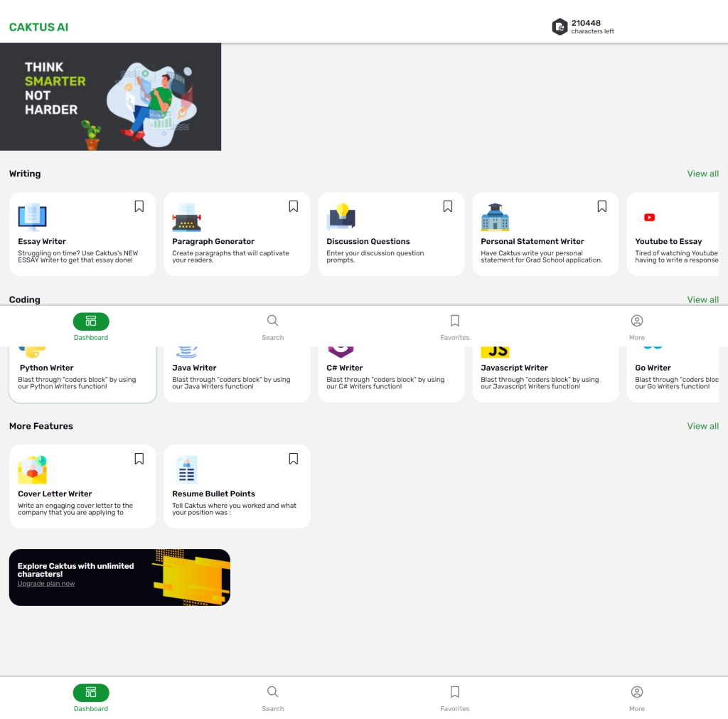Open the Search label in the bottom navigation bar
Image resolution: width=728 pixels, height=719 pixels.
(x=272, y=709)
